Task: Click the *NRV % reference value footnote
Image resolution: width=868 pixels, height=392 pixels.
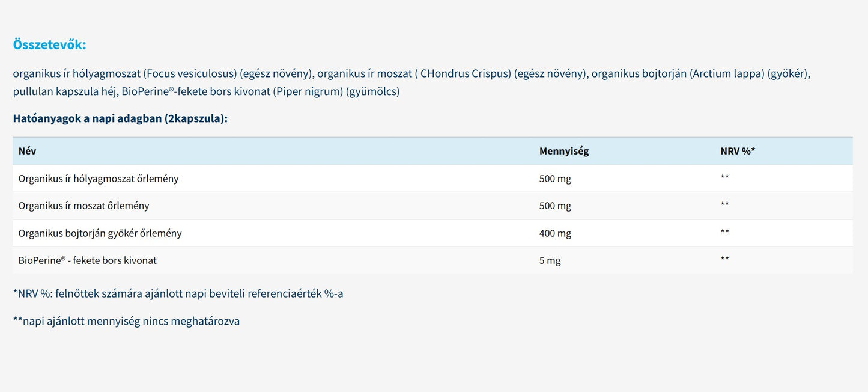Action: tap(178, 294)
